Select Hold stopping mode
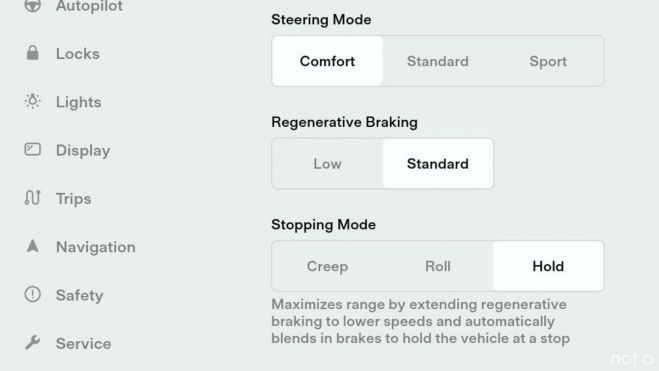 click(548, 266)
